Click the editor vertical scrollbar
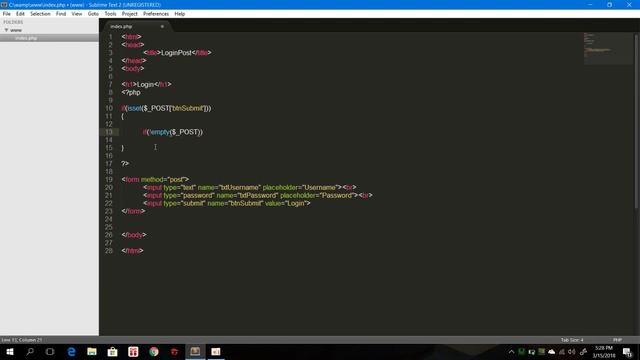 point(636,122)
